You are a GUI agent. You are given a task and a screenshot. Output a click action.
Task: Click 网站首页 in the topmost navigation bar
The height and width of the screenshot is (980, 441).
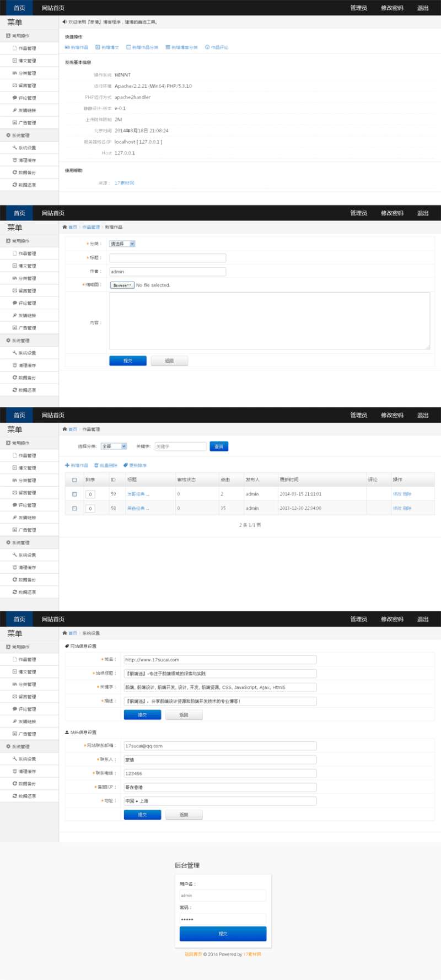click(x=53, y=8)
